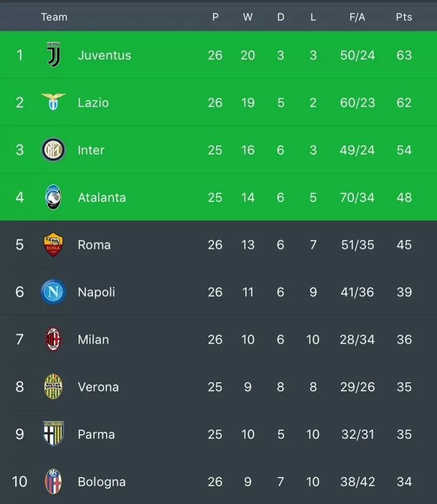The image size is (437, 504).
Task: Click the Bologna BFC badge
Action: [x=53, y=482]
